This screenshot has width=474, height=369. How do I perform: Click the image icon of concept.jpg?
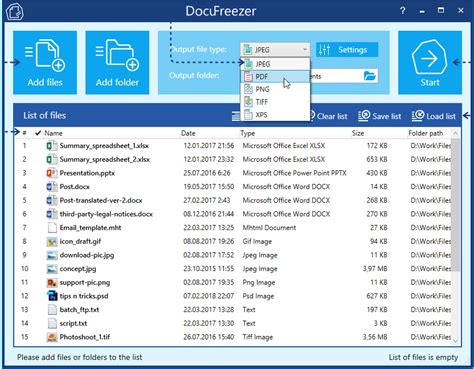click(52, 269)
